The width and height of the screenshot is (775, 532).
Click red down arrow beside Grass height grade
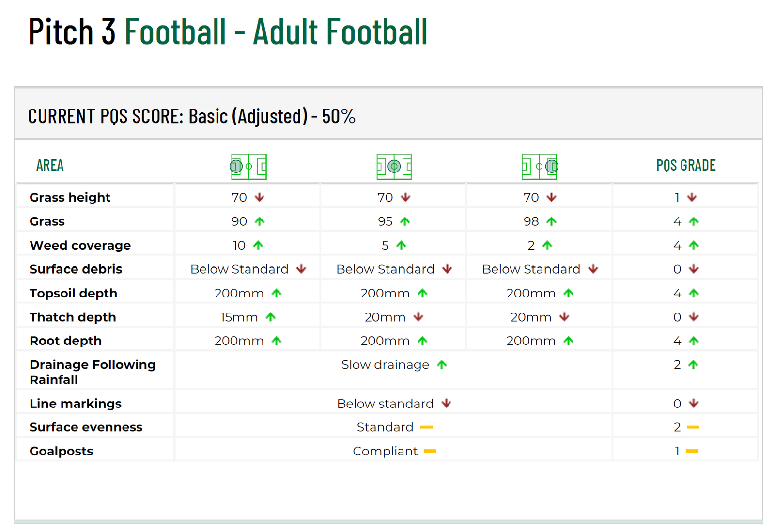692,197
